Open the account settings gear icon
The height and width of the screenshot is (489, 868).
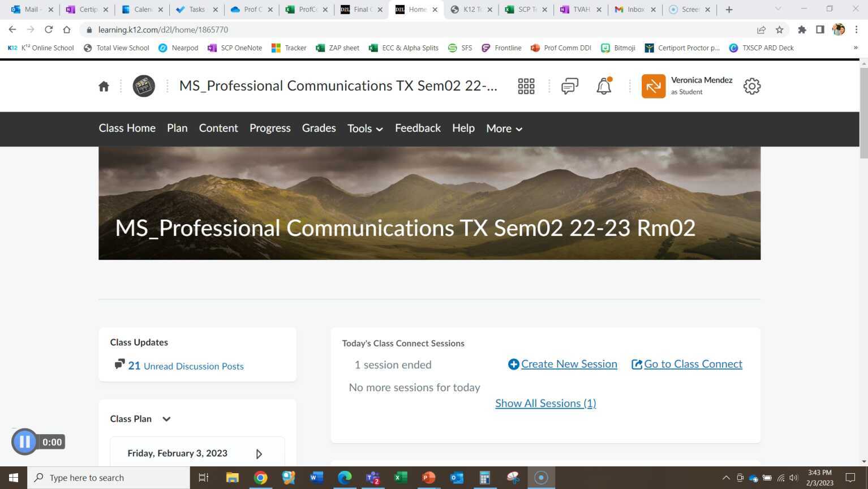(751, 85)
